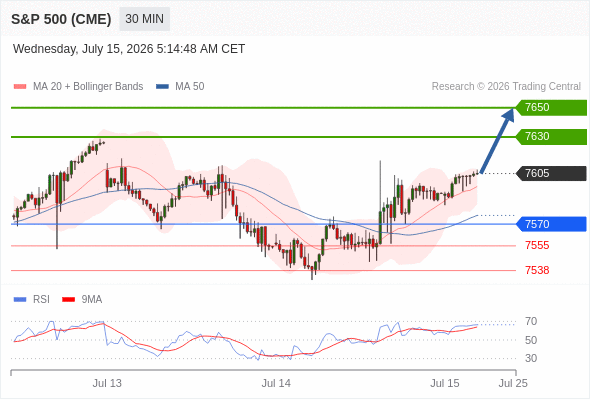Click the blue MA 50 legend swatch
The height and width of the screenshot is (400, 590).
pyautogui.click(x=162, y=87)
